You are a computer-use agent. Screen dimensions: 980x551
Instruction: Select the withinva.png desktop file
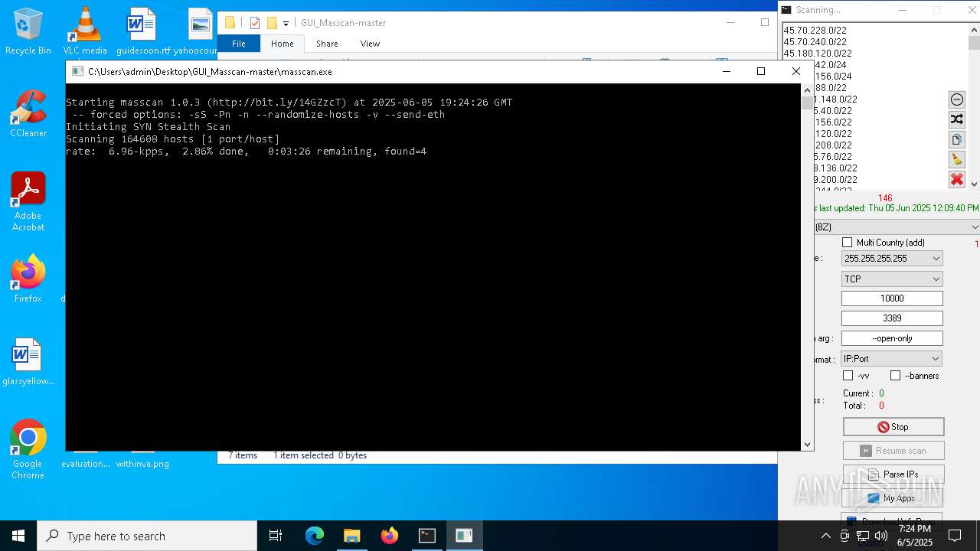point(143,459)
